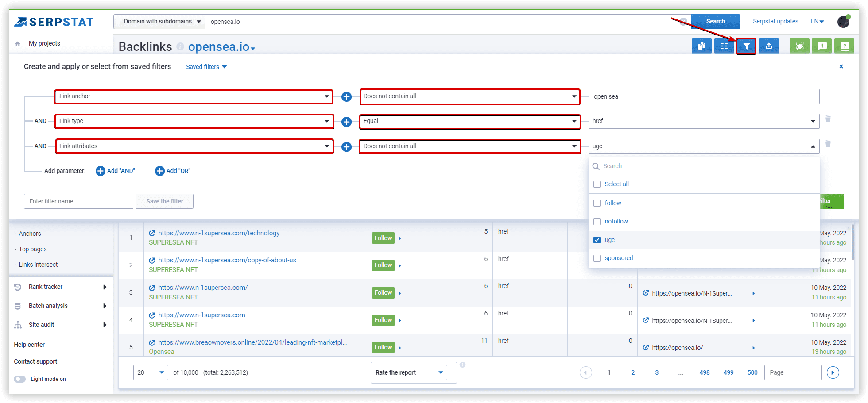Image resolution: width=868 pixels, height=403 pixels.
Task: Click Rate the report info icon
Action: tap(462, 365)
